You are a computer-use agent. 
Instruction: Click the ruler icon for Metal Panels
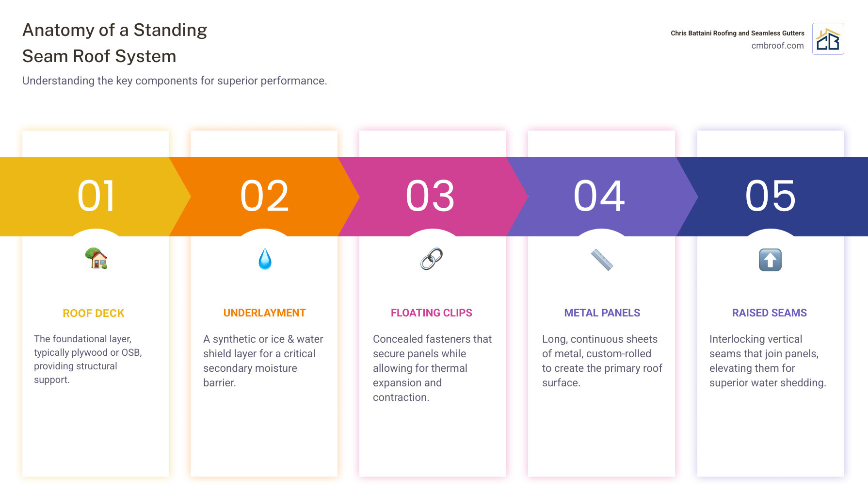602,260
